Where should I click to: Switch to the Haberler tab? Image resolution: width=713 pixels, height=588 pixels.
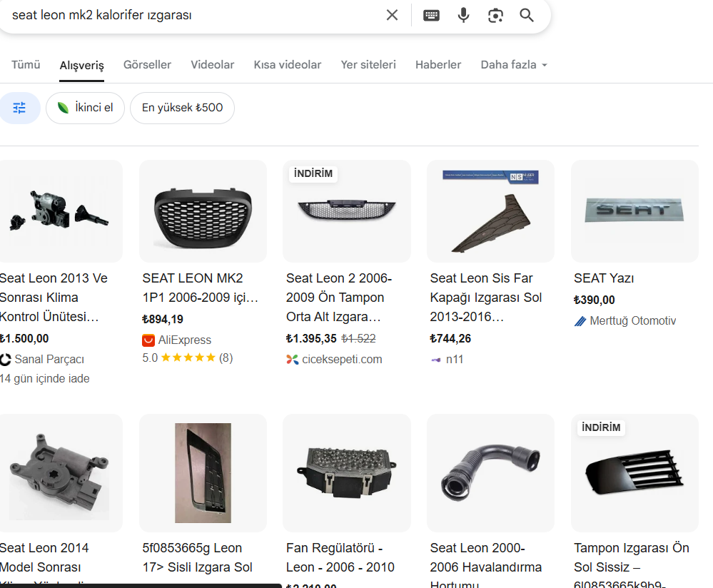point(438,64)
